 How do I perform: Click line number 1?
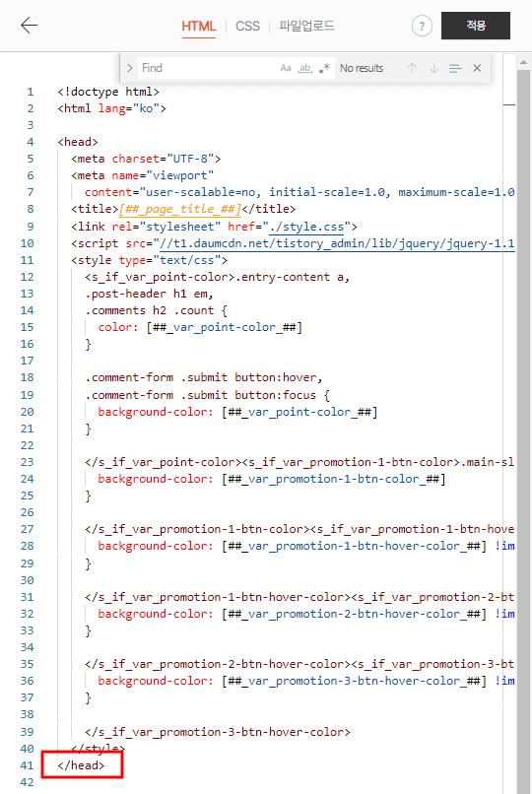31,93
